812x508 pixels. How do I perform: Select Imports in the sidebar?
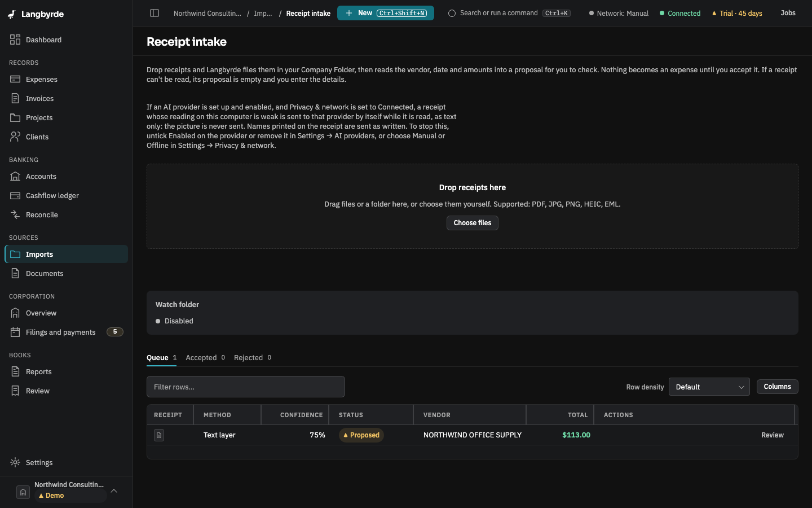tap(66, 254)
